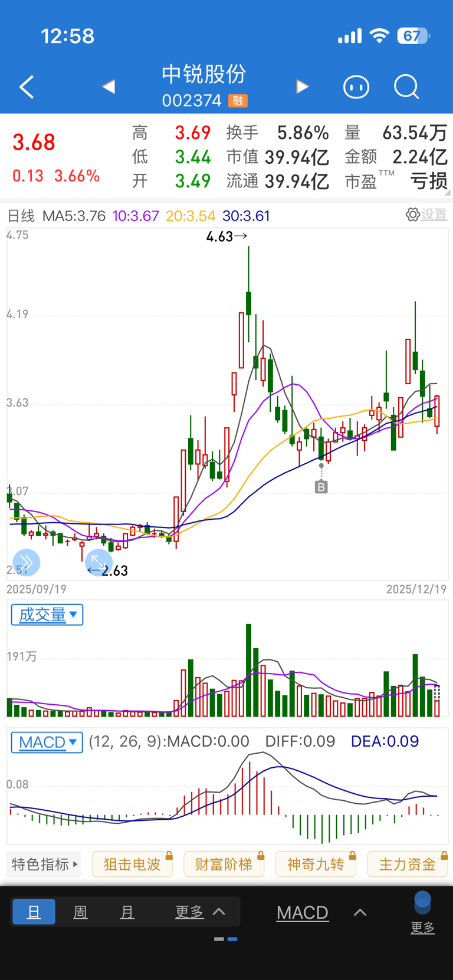Screen dimensions: 453x980
Task: Tap the change percentage 3.66%
Action: (77, 176)
